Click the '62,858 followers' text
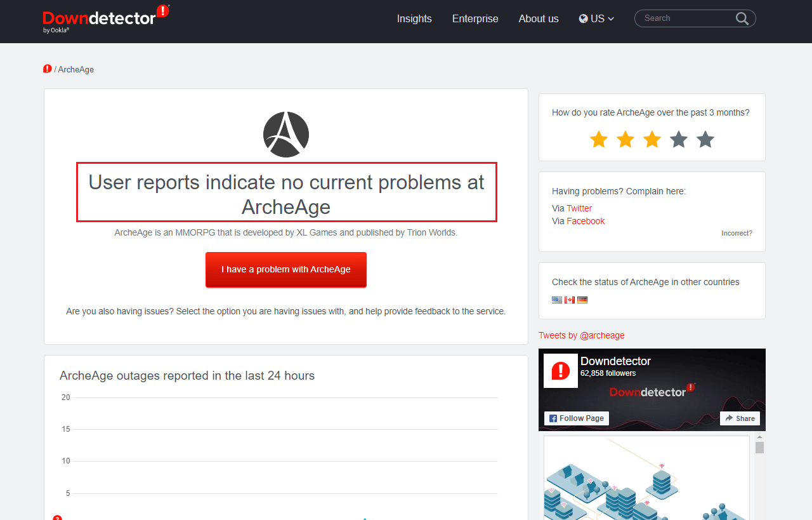Screen dimensions: 812x520 tap(608, 373)
